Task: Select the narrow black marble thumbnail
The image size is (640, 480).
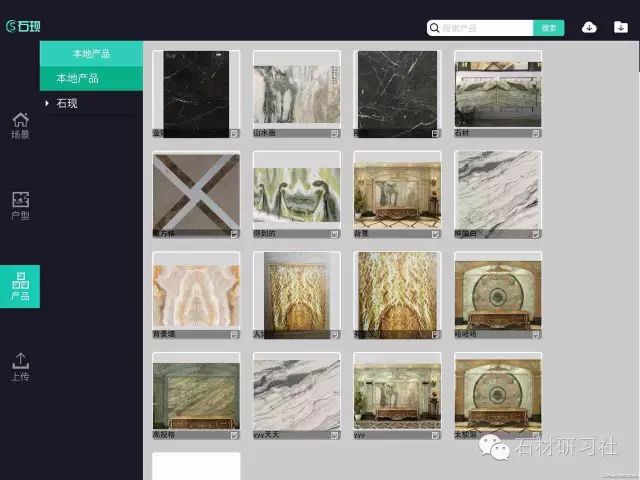Action: click(x=196, y=94)
